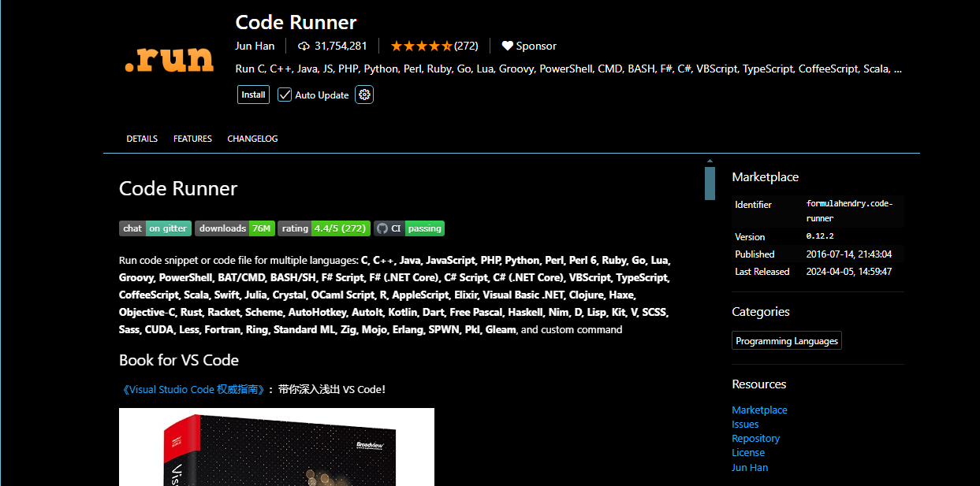Click the Install button

coord(253,94)
